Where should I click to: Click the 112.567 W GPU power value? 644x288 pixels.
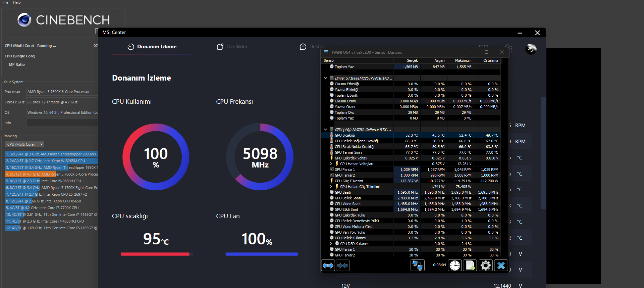tap(409, 181)
